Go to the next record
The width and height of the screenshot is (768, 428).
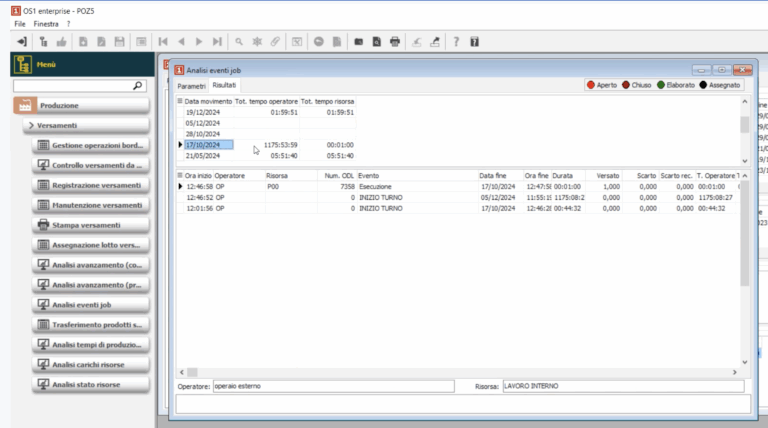[199, 42]
